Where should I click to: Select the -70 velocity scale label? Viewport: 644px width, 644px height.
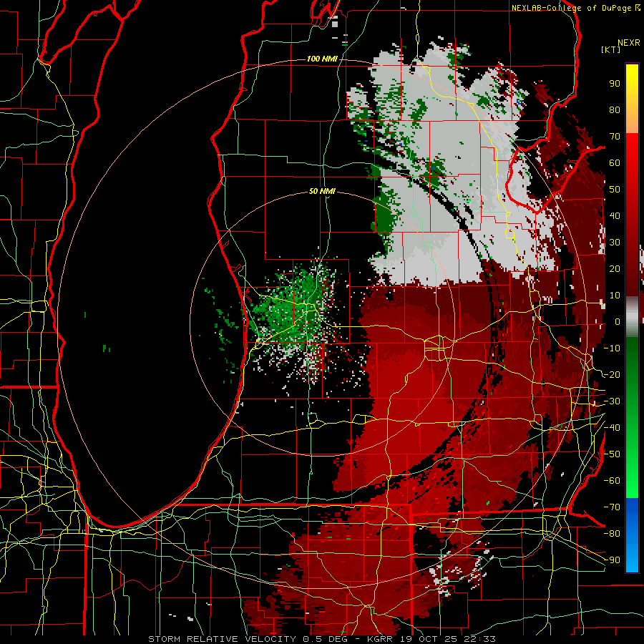point(612,507)
